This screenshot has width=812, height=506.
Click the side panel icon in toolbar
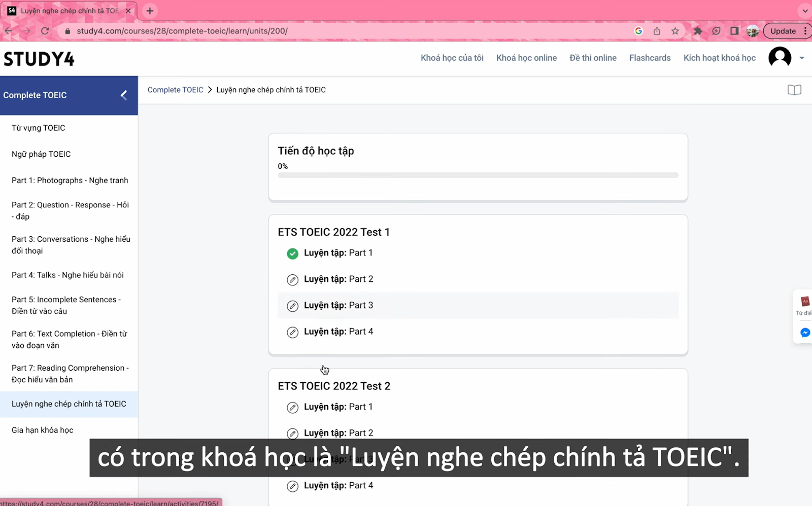point(734,31)
